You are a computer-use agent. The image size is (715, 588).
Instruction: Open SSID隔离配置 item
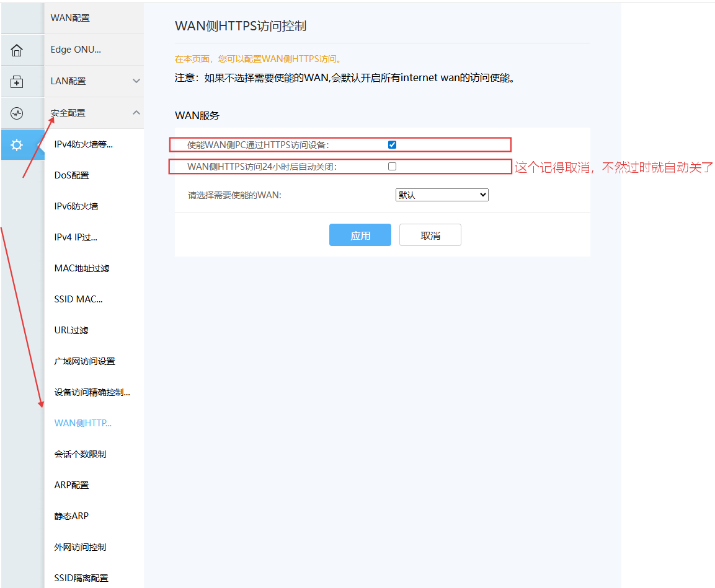(81, 578)
